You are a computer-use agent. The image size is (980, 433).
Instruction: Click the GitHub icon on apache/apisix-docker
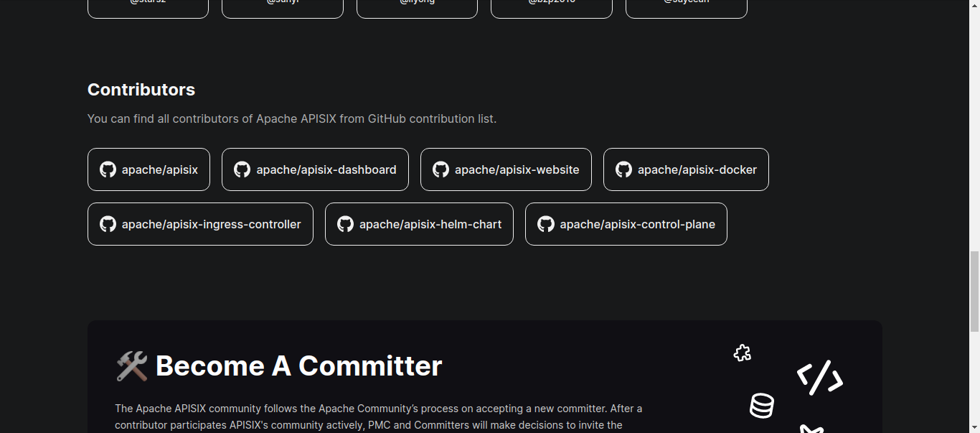(623, 169)
